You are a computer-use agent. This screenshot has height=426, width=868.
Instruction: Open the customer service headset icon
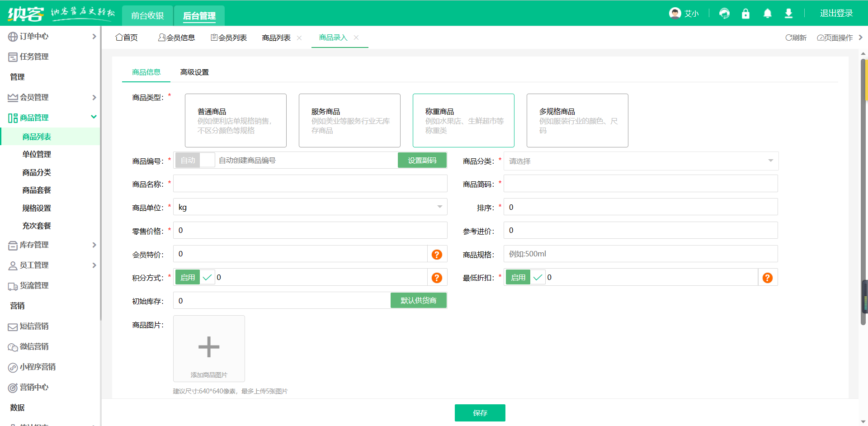pos(724,14)
